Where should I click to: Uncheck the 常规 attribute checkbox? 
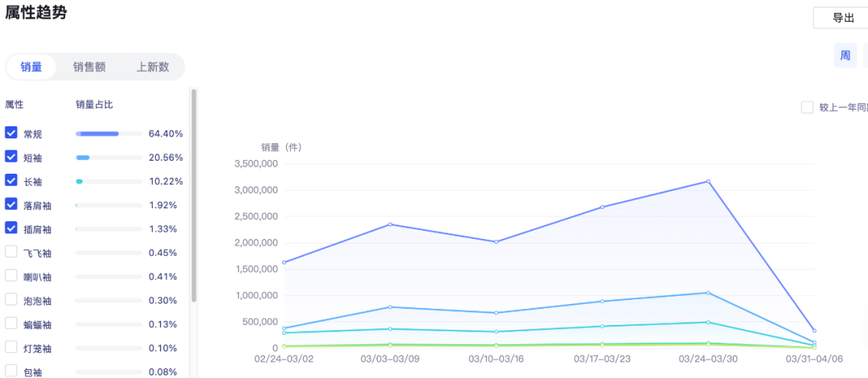click(x=11, y=133)
